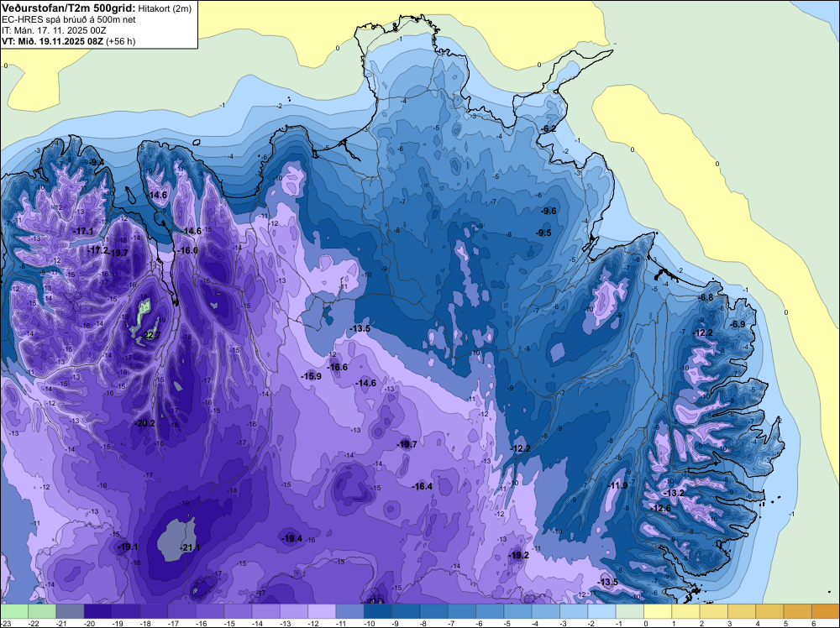Click the -6.9 temperature value
Viewport: 840px width, 628px height.
738,324
